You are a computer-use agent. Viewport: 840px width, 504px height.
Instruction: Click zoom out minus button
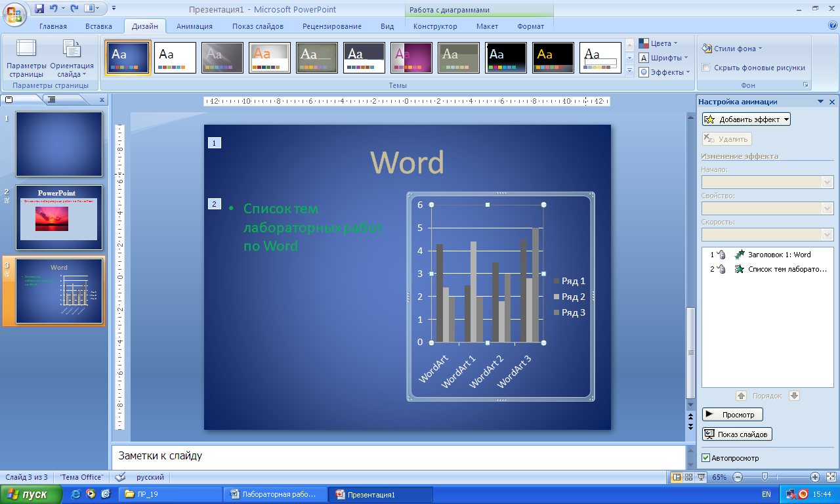tap(738, 477)
